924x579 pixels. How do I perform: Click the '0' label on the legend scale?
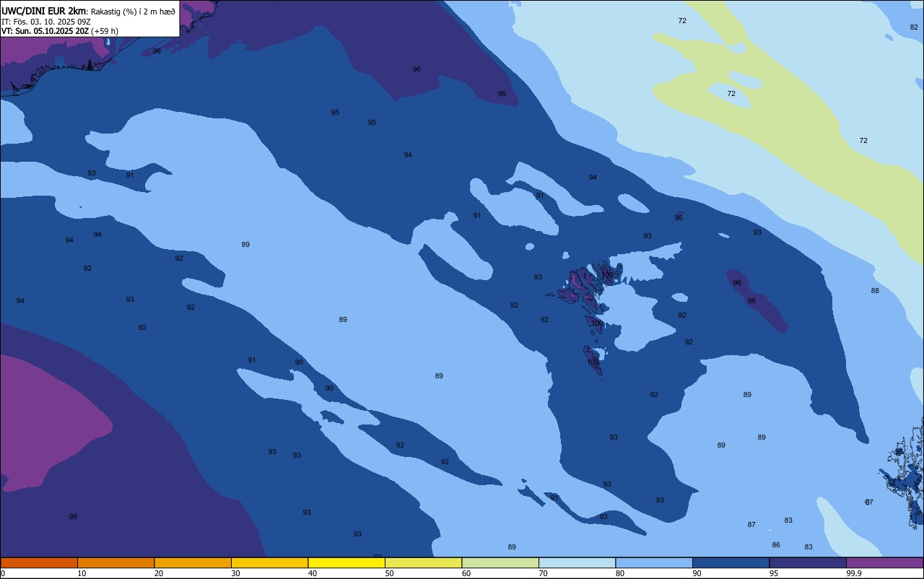(3, 573)
